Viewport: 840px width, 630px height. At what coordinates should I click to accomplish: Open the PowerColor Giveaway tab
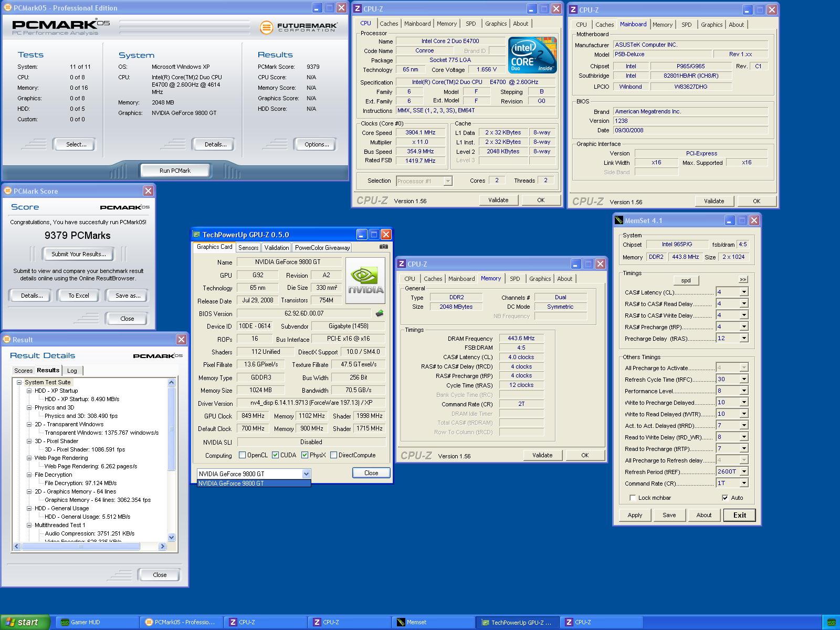point(322,248)
